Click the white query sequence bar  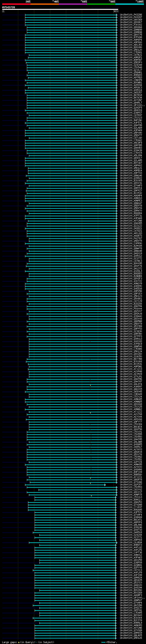60,10
